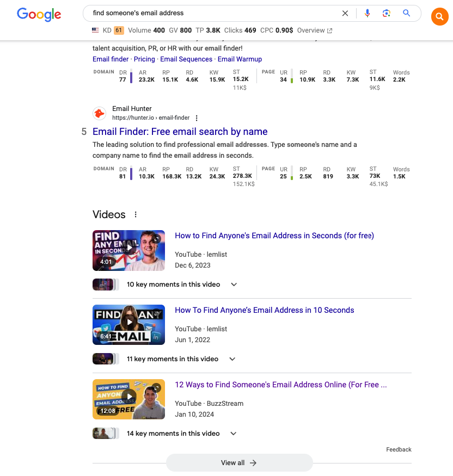Open Email Finder: Free email search result
Screen dimensions: 453x476
180,132
